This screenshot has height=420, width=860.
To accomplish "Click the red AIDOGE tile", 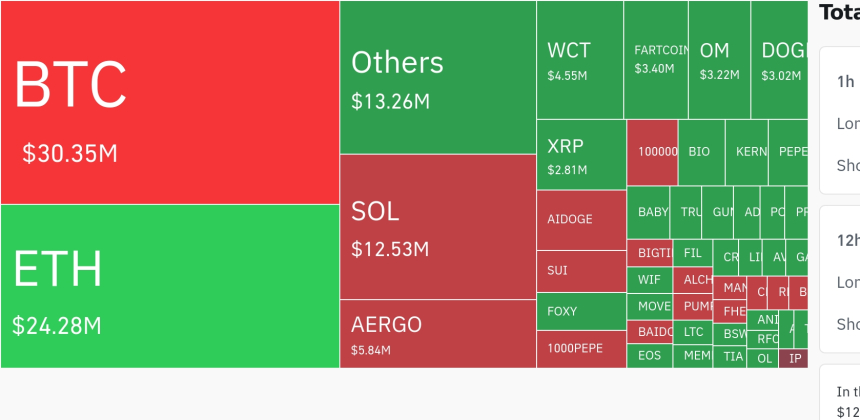I will tap(581, 220).
